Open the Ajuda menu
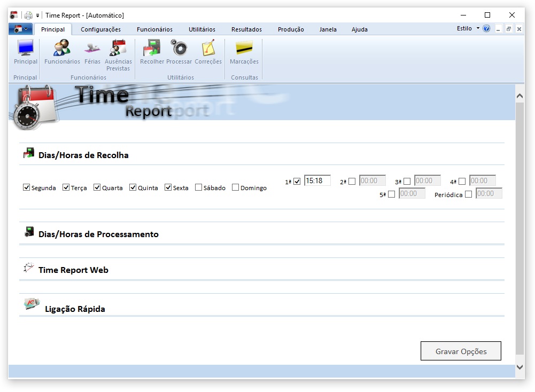The image size is (535, 392). click(360, 29)
